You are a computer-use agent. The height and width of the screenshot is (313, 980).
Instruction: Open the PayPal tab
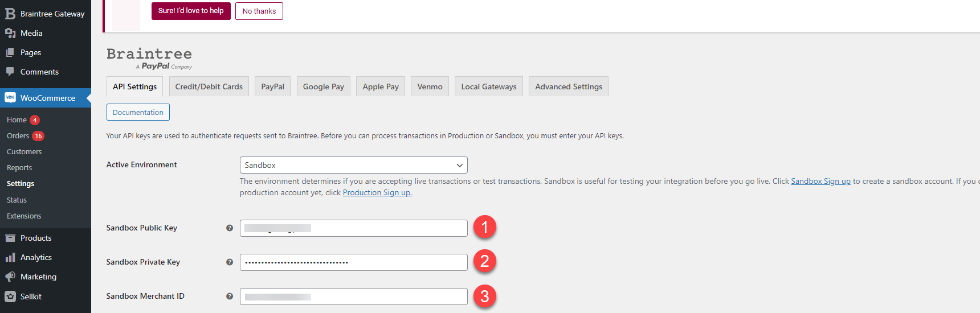pyautogui.click(x=273, y=87)
